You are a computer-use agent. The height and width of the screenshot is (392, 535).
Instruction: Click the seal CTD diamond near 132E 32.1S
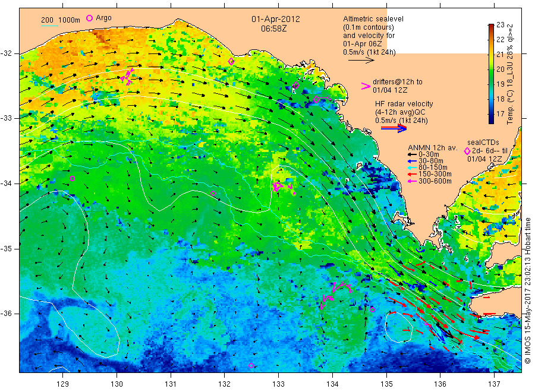[x=231, y=62]
